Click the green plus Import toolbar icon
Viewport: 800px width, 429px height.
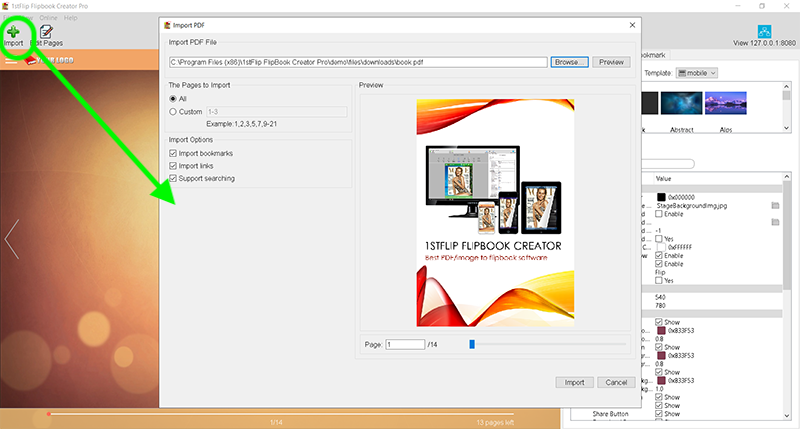pyautogui.click(x=13, y=32)
